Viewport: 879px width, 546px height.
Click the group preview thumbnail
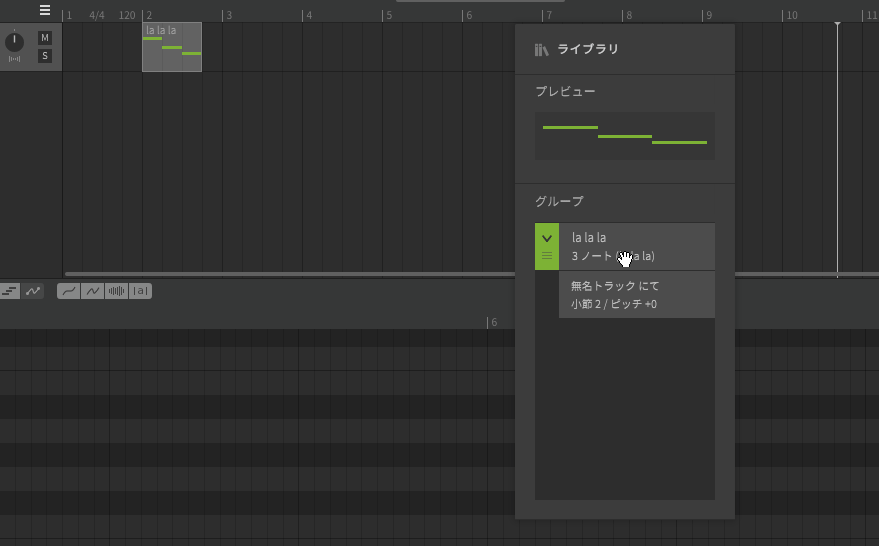click(625, 135)
